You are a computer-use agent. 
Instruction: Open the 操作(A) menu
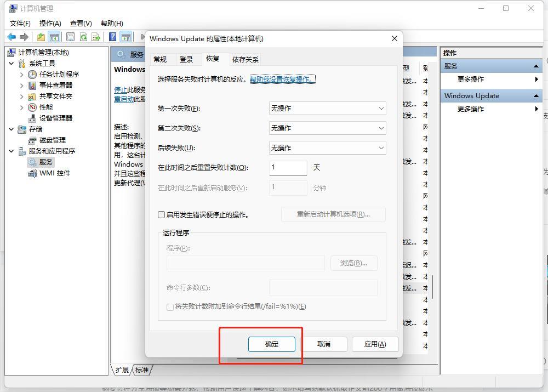point(50,24)
